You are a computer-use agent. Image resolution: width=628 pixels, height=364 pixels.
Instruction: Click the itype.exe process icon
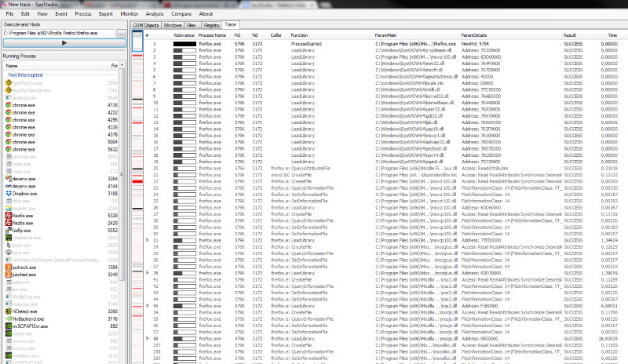tap(9, 253)
